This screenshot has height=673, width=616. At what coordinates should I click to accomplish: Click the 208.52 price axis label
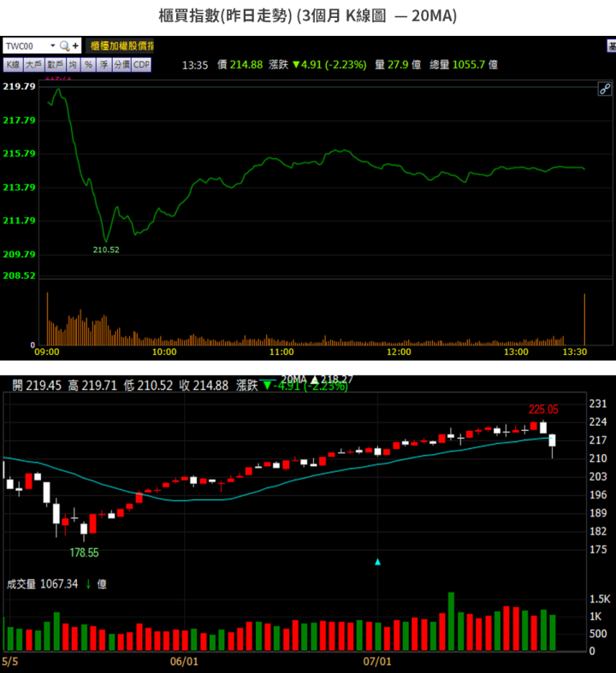point(20,275)
